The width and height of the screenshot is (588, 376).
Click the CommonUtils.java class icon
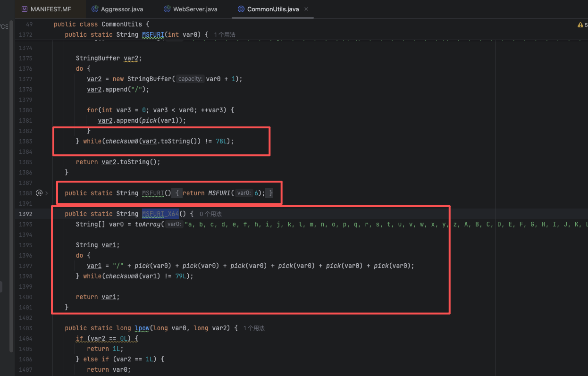click(x=241, y=9)
